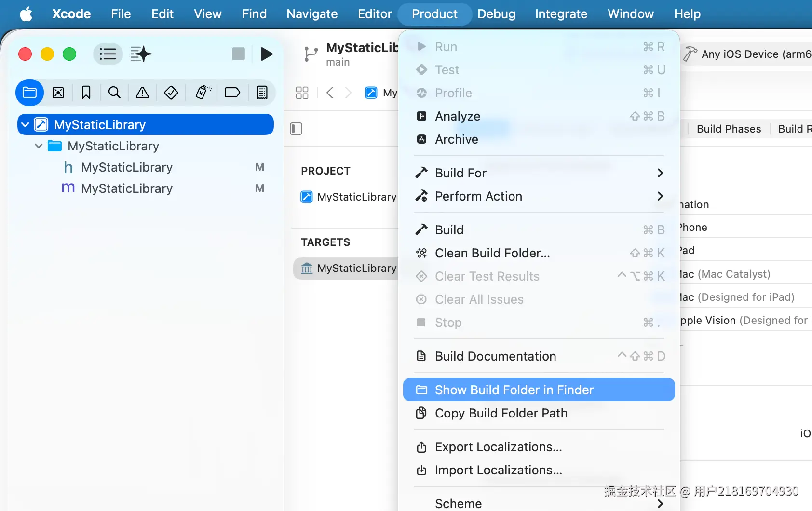Image resolution: width=812 pixels, height=511 pixels.
Task: Click the Stop square button in toolbar
Action: [x=238, y=54]
